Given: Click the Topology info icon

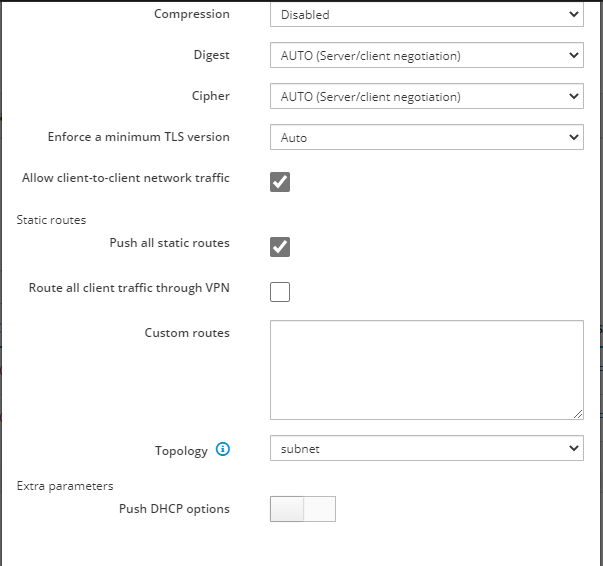Looking at the screenshot, I should [x=223, y=449].
